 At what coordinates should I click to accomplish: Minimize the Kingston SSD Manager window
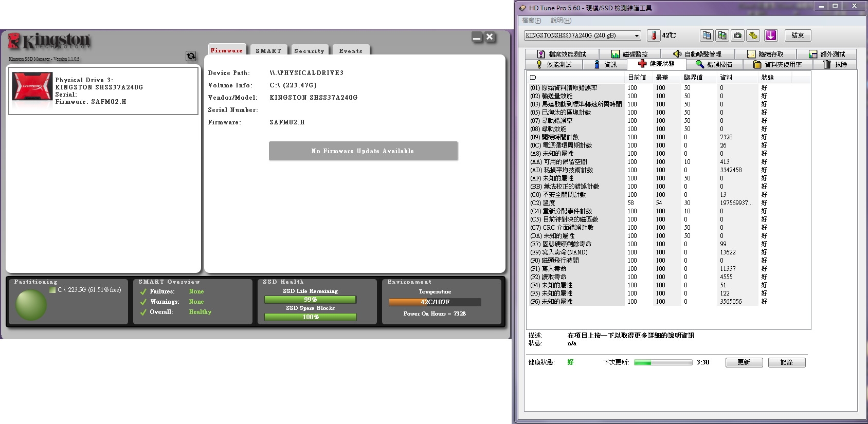[477, 37]
